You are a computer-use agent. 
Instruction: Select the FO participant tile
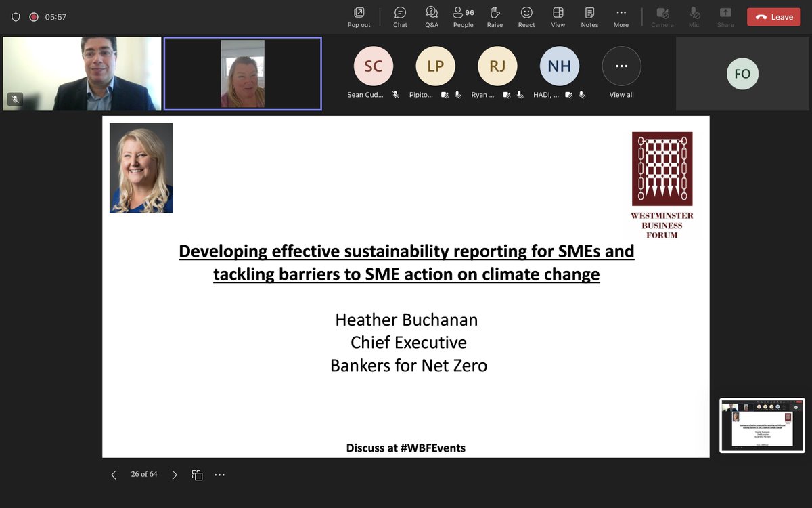pyautogui.click(x=742, y=75)
